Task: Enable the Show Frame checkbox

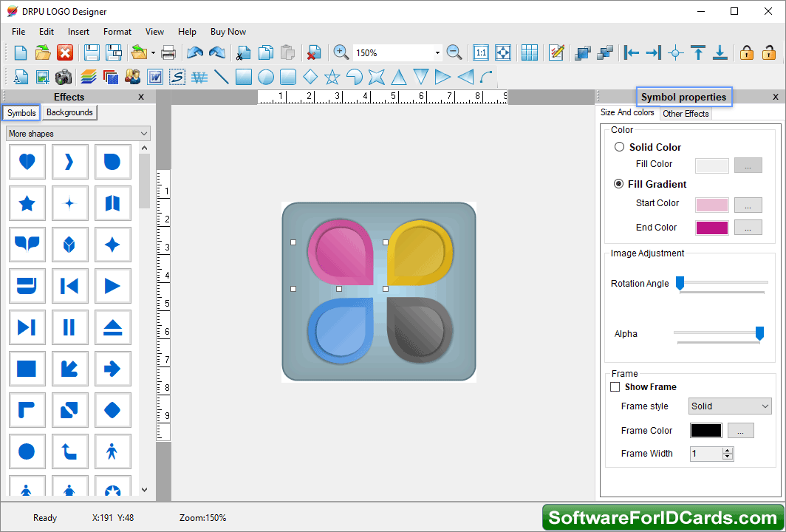Action: [x=615, y=387]
